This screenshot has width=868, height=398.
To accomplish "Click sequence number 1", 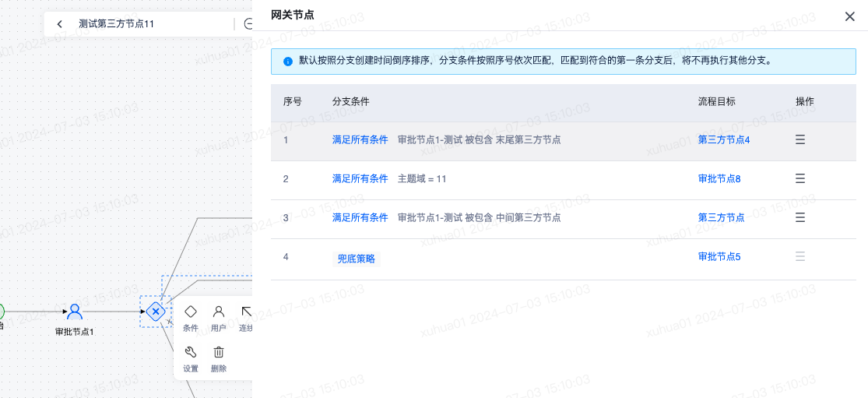I will tap(286, 140).
